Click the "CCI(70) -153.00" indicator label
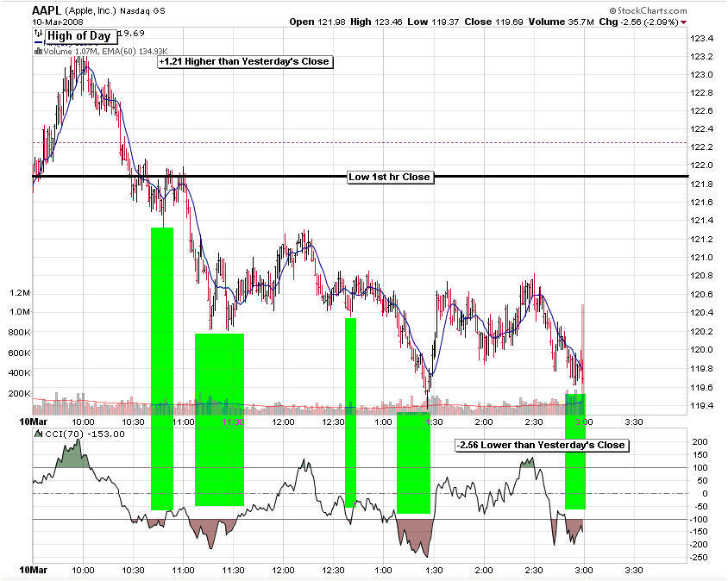Image resolution: width=728 pixels, height=581 pixels. pos(85,434)
